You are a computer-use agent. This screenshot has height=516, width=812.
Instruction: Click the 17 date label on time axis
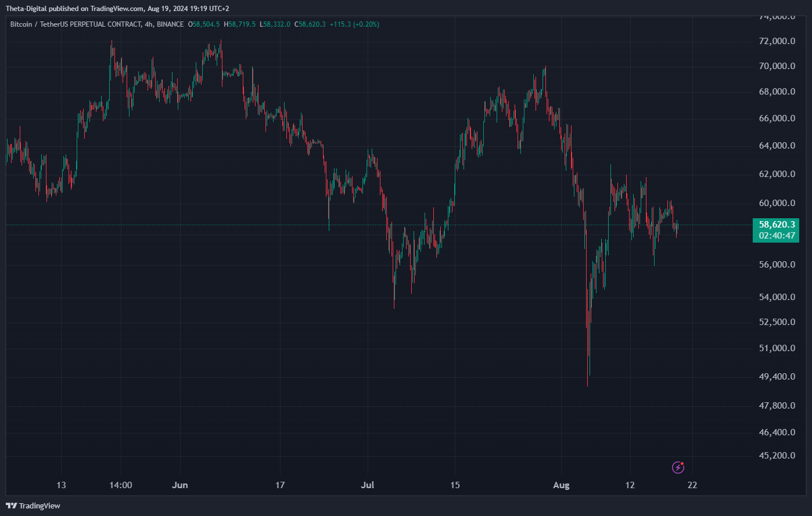click(x=281, y=485)
